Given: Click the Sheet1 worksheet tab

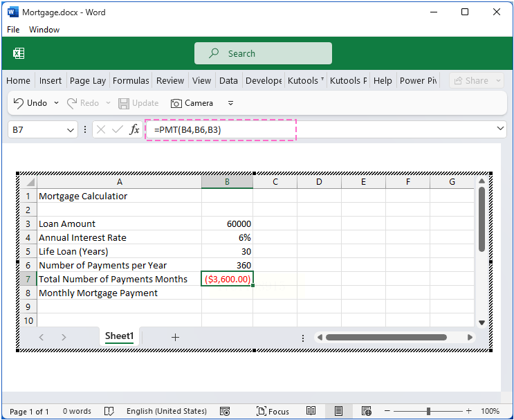Looking at the screenshot, I should coord(119,336).
